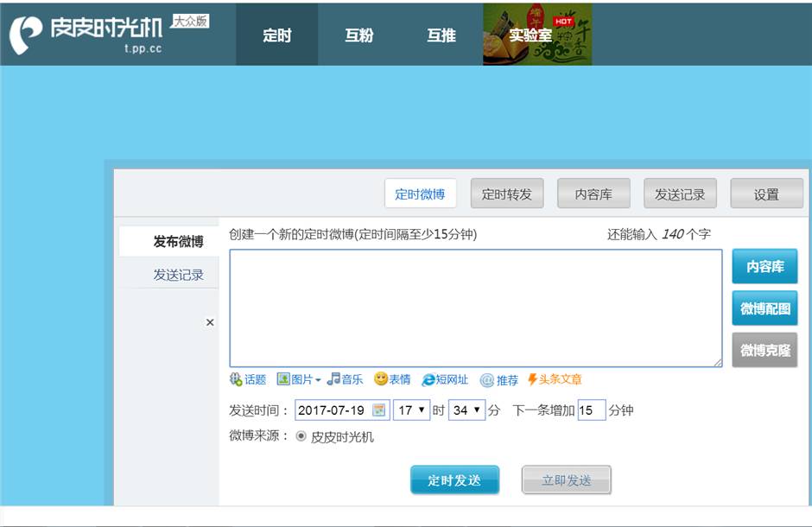Expand the 图片 dropdown arrow
812x527 pixels.
tap(318, 380)
